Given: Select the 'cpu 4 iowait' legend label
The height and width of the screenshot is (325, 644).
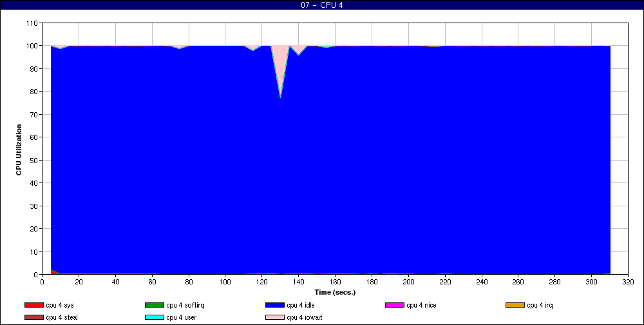Looking at the screenshot, I should point(305,318).
